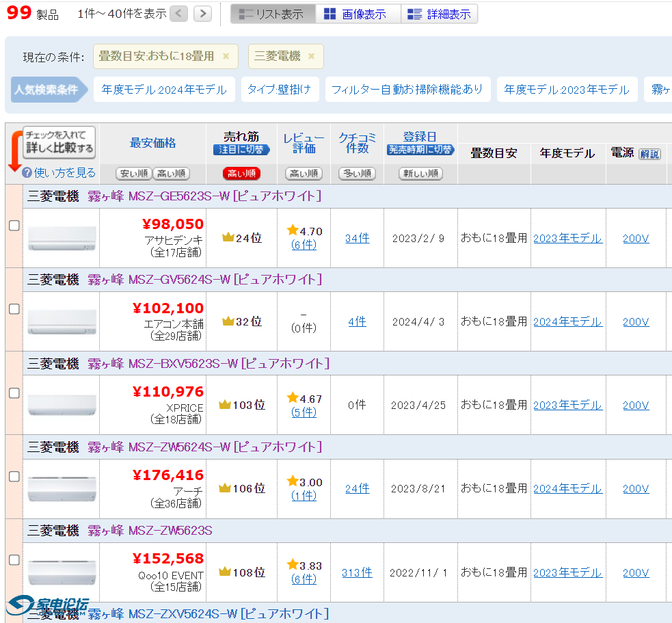Click the 解説 icon next to 電源

pyautogui.click(x=649, y=154)
